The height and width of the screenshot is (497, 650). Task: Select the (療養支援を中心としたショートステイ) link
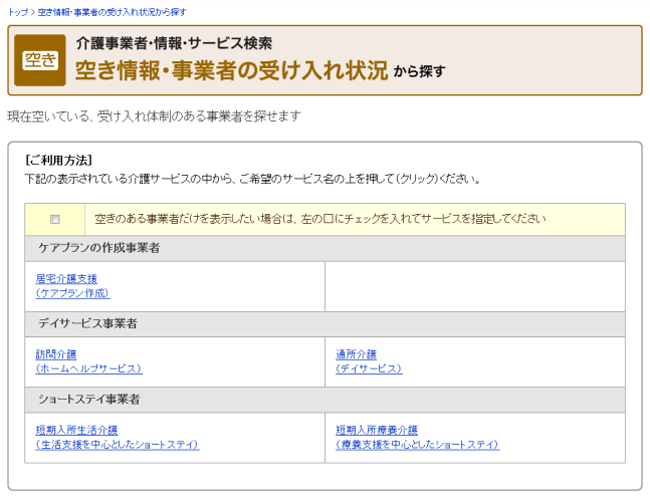(417, 444)
